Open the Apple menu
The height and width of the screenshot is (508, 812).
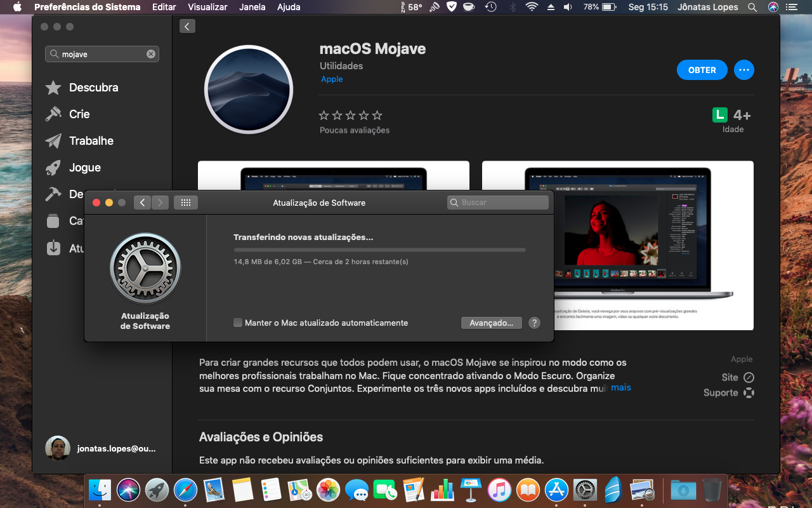[x=17, y=7]
